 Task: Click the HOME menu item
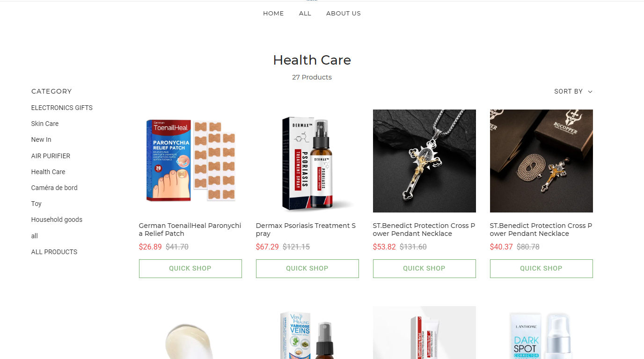(x=273, y=13)
